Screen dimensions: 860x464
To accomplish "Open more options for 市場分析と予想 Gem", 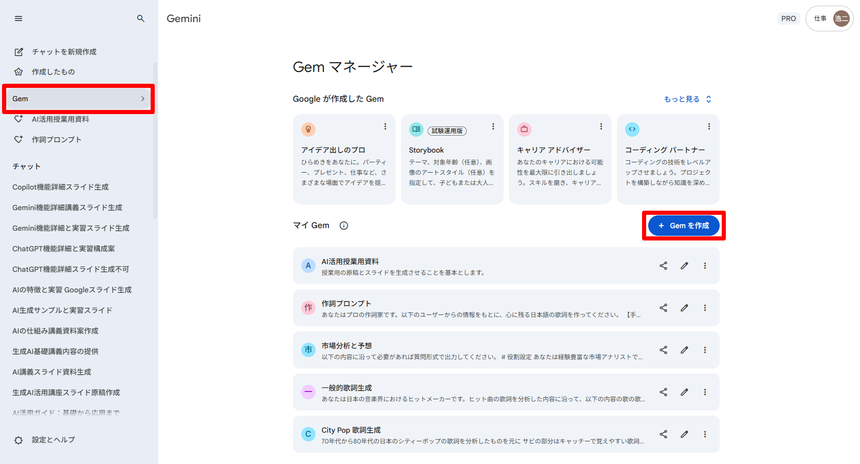I will coord(705,350).
